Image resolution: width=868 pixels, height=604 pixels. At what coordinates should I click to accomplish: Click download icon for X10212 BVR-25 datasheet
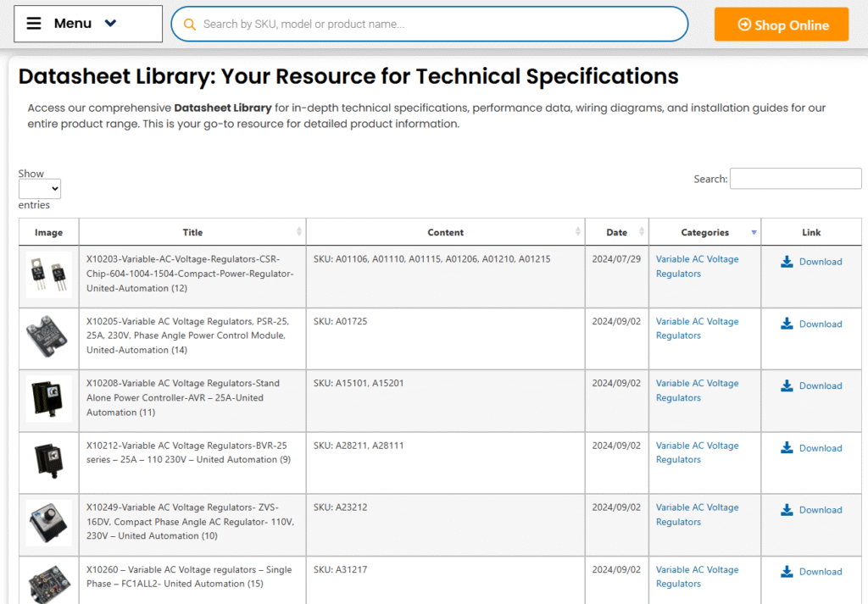pos(787,448)
